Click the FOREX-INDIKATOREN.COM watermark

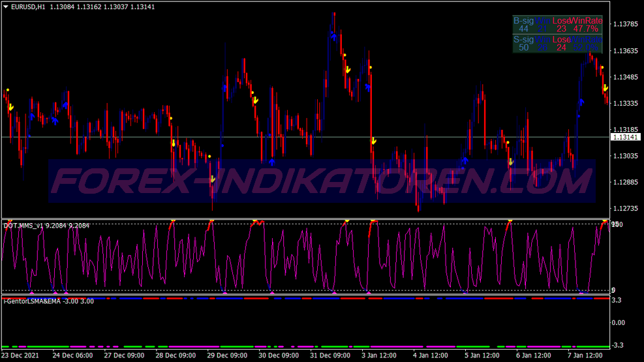click(322, 181)
